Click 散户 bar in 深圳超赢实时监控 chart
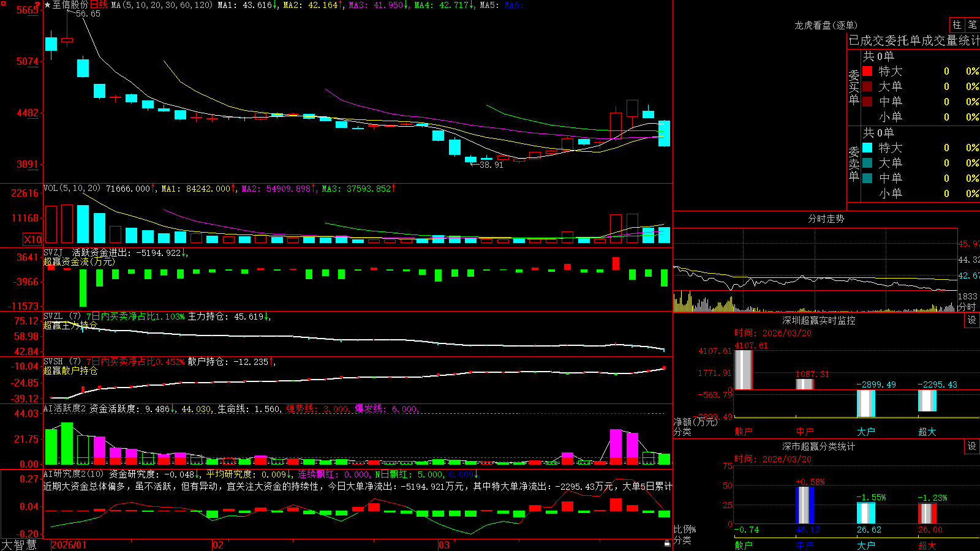This screenshot has height=551, width=980. click(743, 370)
